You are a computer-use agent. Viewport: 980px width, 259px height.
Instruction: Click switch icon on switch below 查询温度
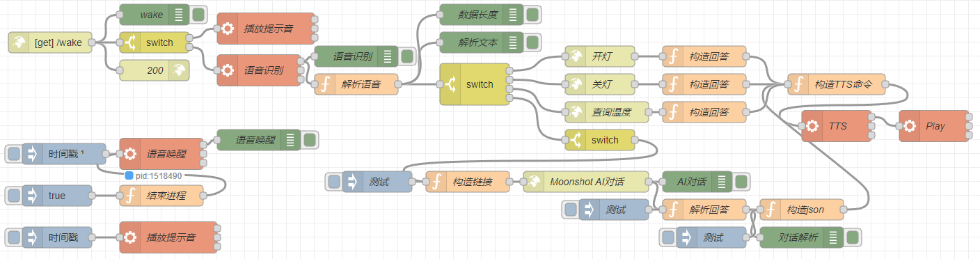(x=575, y=140)
